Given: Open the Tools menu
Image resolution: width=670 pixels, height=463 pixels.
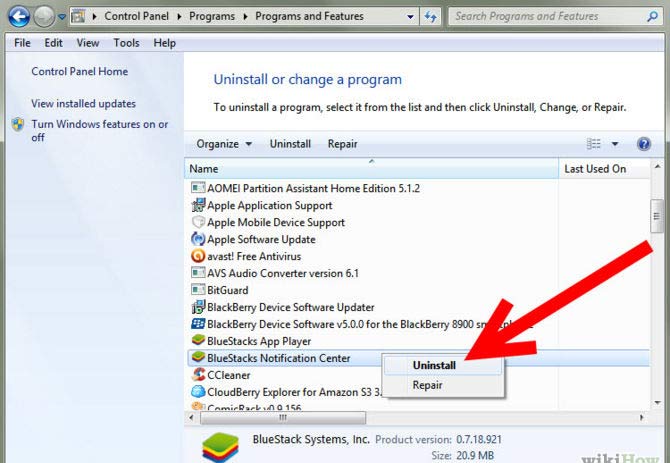Looking at the screenshot, I should (126, 43).
